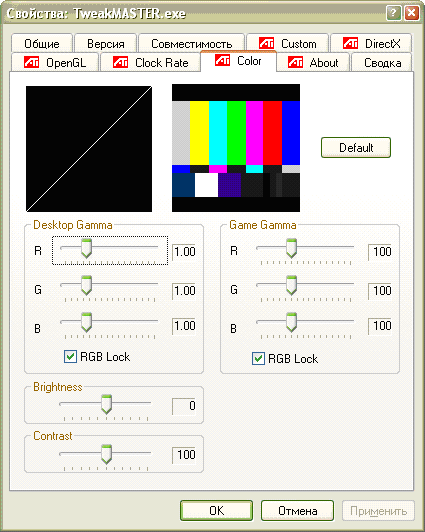Screen dimensions: 425x532
Task: Click the ATI icon on DirectX tab
Action: point(350,43)
